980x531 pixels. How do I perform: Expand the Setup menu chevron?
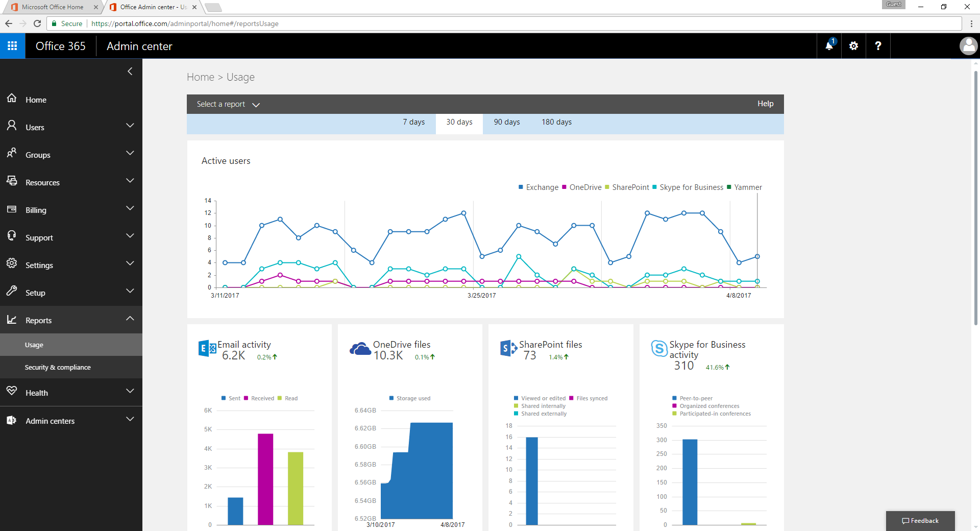coord(130,291)
